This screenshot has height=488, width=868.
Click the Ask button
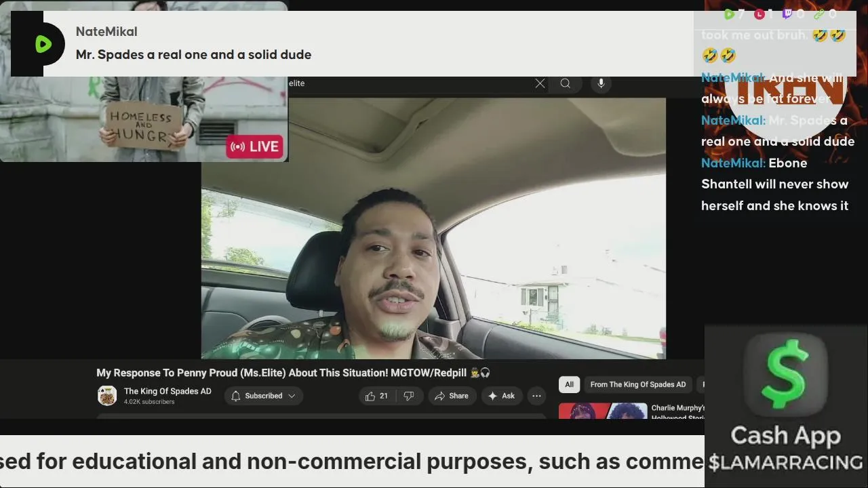click(501, 396)
